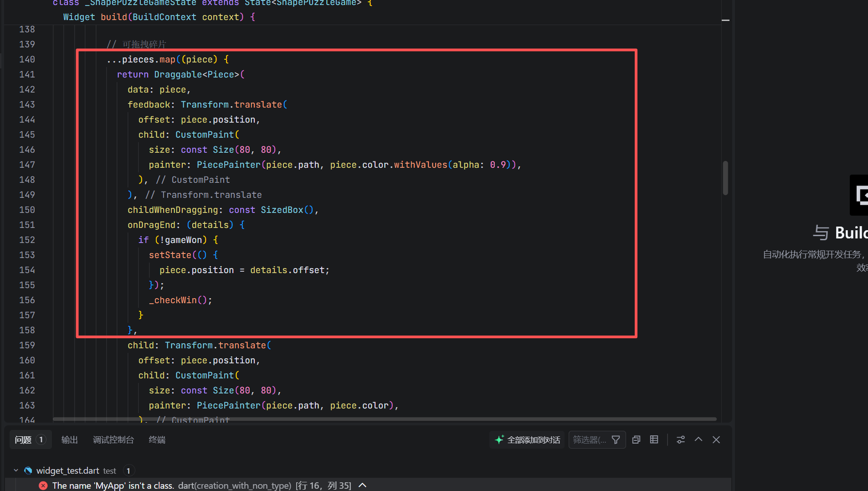Open the 终端 terminal tab

157,439
